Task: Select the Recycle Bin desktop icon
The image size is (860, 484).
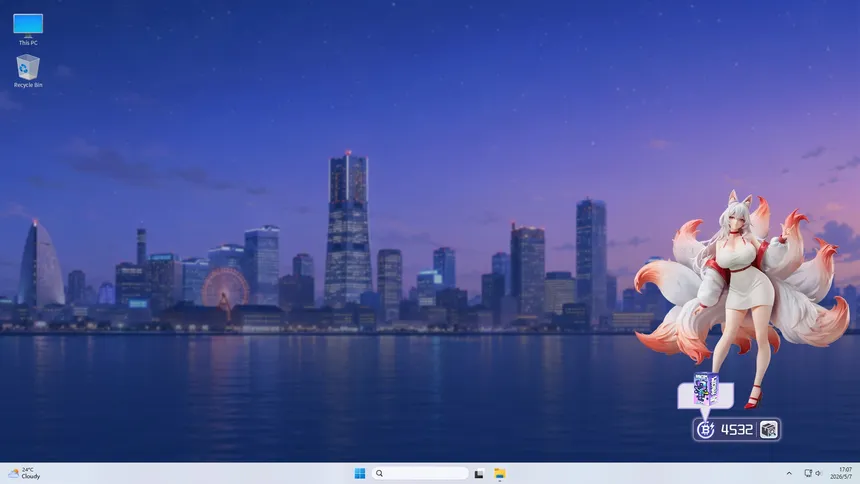Action: pos(28,71)
